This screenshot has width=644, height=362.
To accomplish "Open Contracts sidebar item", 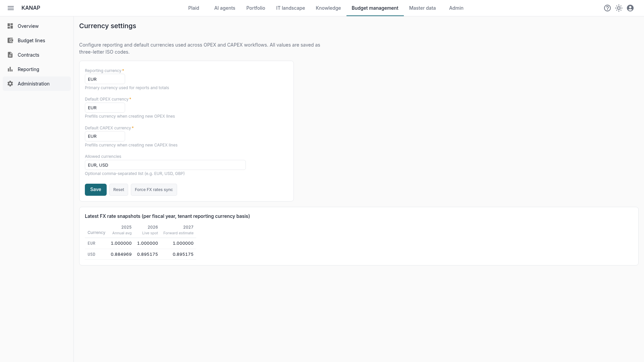I will click(37, 55).
